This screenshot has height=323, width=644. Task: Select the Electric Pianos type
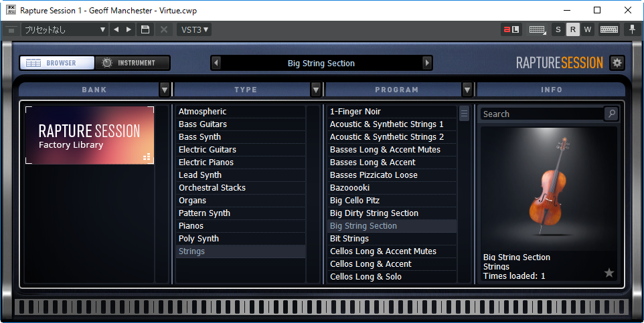tap(241, 162)
